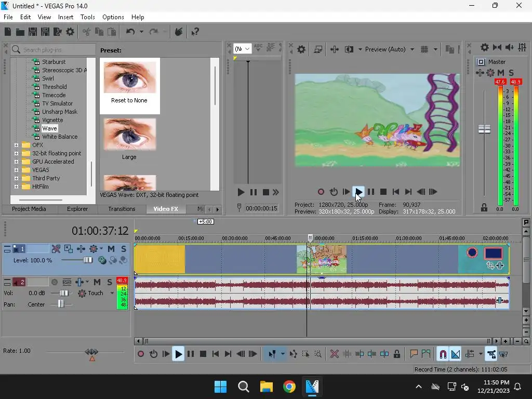This screenshot has width=532, height=399.
Task: Select White Balance in the plug-in list
Action: [60, 137]
